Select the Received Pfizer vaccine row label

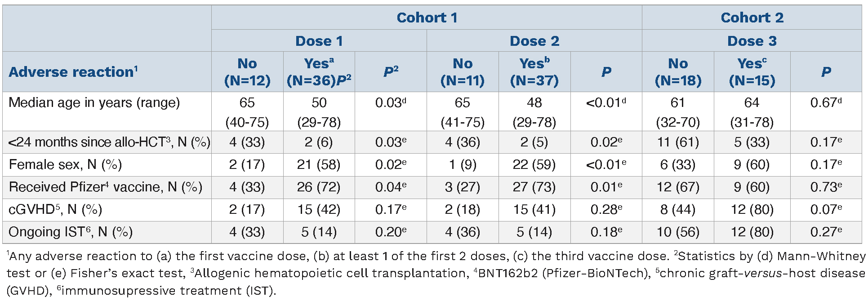click(105, 187)
